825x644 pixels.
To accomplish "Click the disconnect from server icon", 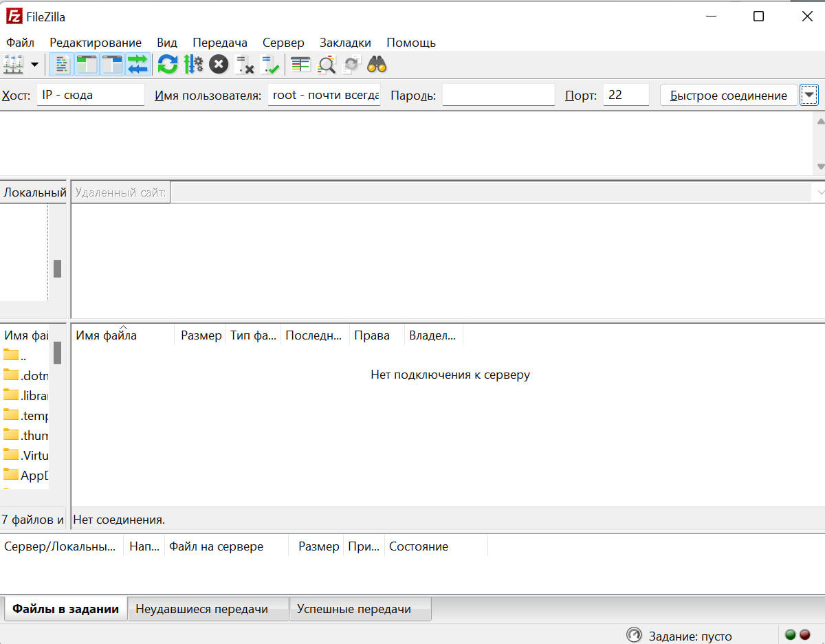I will coord(245,65).
